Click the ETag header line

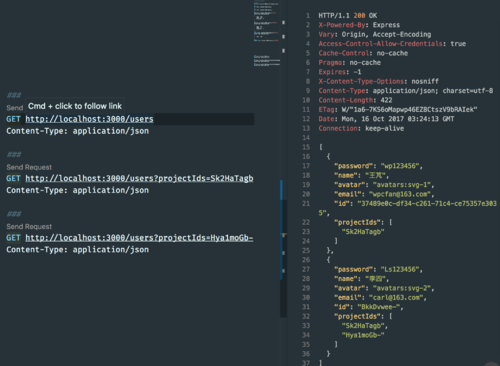pos(398,109)
